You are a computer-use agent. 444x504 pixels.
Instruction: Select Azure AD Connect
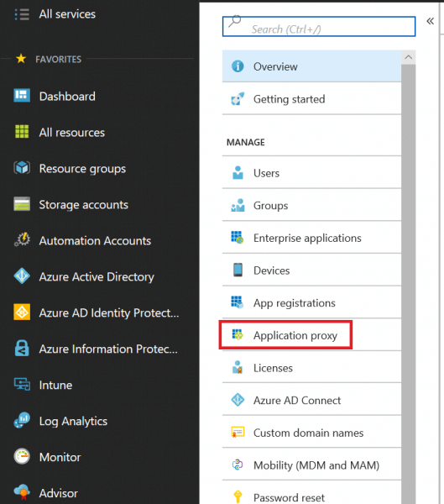point(311,400)
